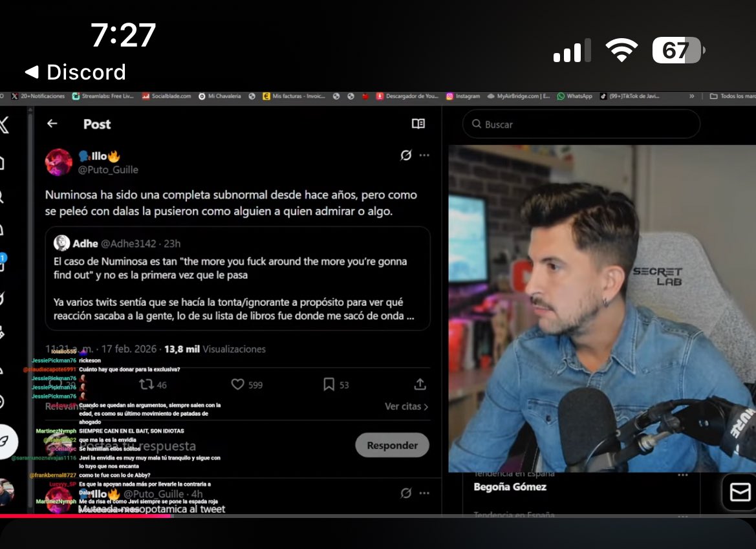The height and width of the screenshot is (549, 756).
Task: Click the X logo in the sidebar
Action: [5, 125]
